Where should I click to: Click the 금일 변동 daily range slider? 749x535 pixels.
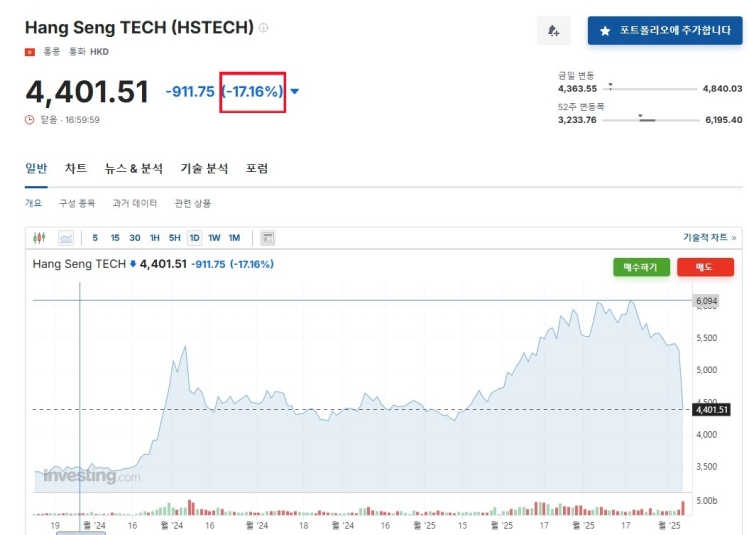pos(650,88)
